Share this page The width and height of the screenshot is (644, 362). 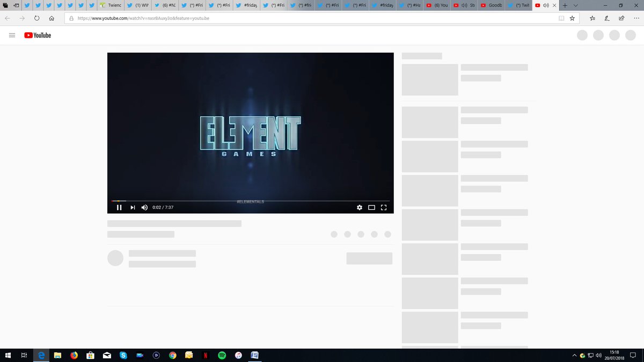click(621, 18)
